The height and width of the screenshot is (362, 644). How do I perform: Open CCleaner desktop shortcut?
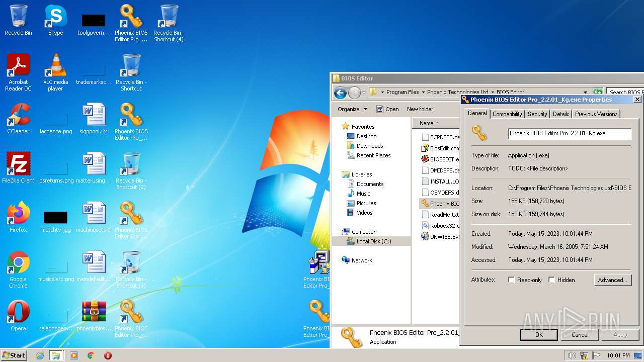point(18,119)
